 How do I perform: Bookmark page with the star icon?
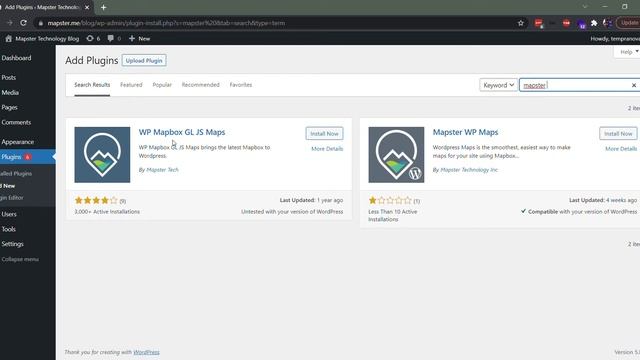[x=520, y=23]
